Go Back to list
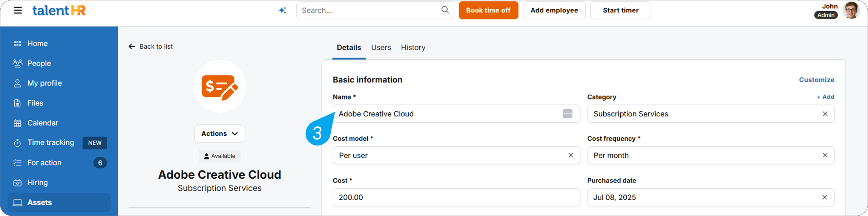Image resolution: width=868 pixels, height=216 pixels. coord(151,46)
